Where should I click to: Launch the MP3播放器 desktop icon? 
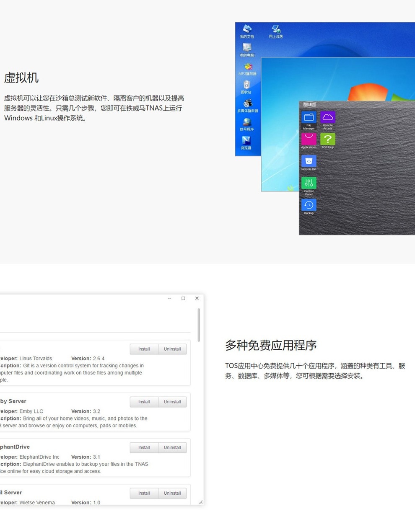click(247, 69)
